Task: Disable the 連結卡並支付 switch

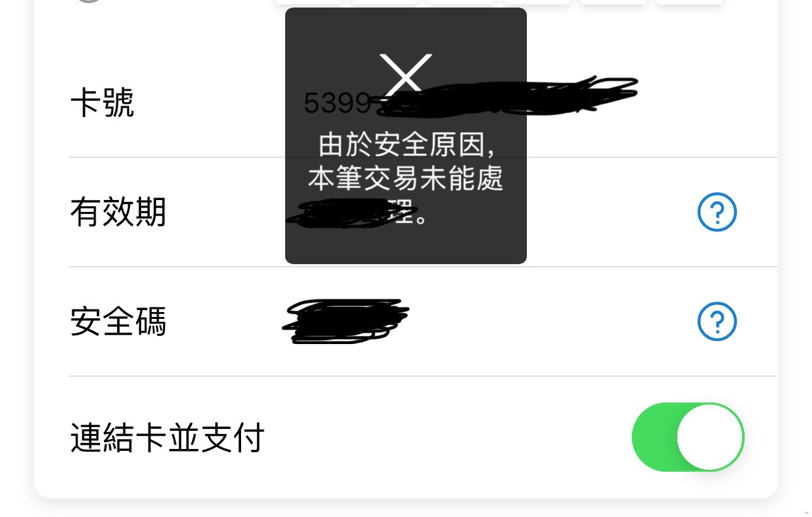Action: (688, 437)
